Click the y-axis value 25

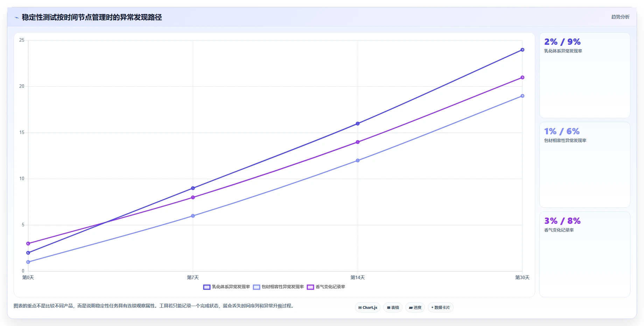click(22, 40)
